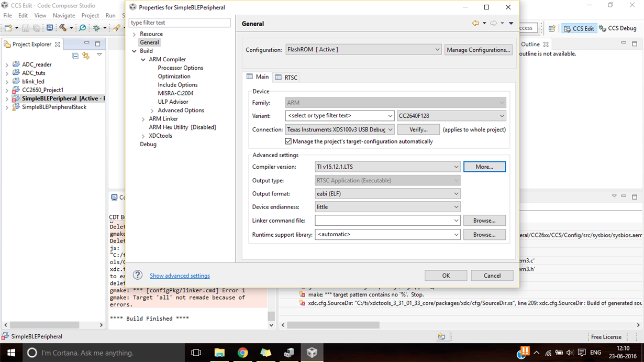
Task: Expand the Resource tree node
Action: 134,34
